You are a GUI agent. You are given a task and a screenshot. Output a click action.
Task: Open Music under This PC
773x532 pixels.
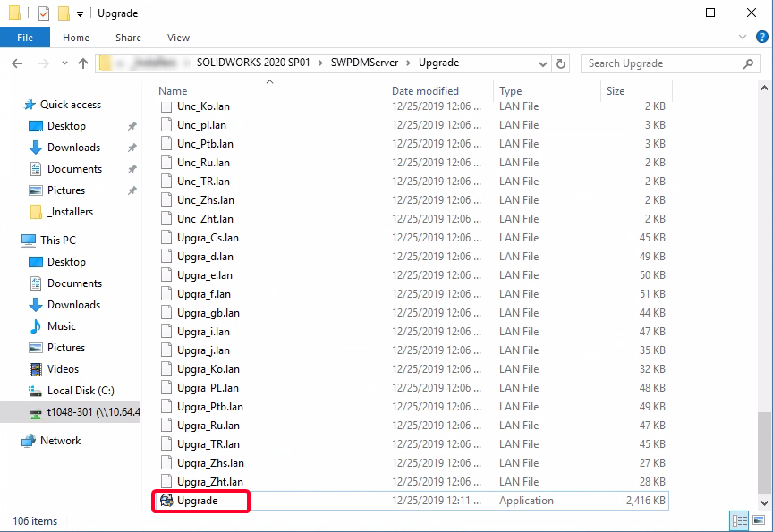click(x=62, y=326)
